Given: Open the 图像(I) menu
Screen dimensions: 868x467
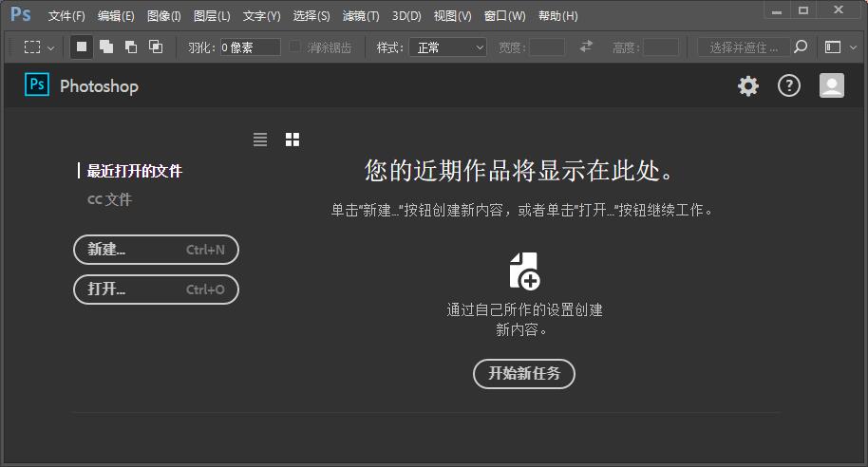Looking at the screenshot, I should coord(164,16).
